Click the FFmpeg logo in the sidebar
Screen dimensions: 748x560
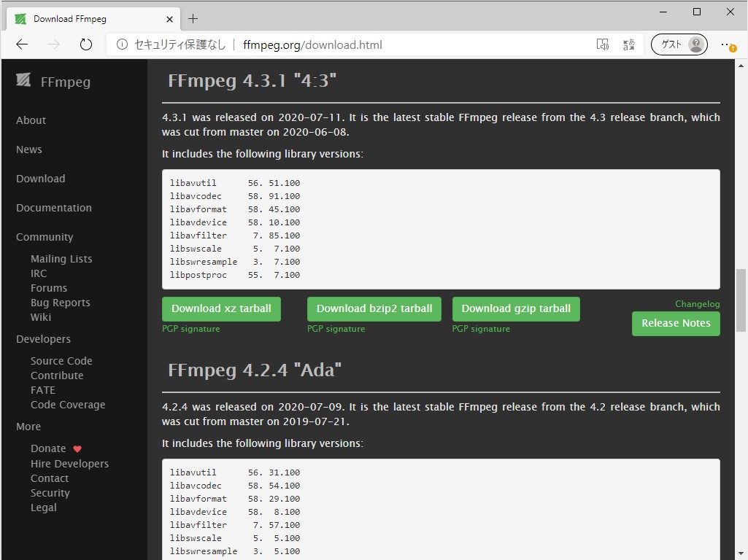[x=24, y=80]
